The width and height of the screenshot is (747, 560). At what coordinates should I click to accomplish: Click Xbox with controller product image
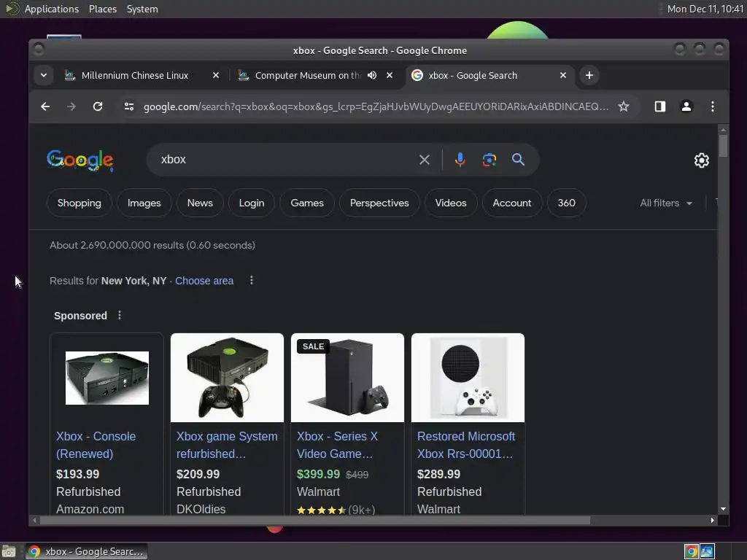pyautogui.click(x=228, y=378)
